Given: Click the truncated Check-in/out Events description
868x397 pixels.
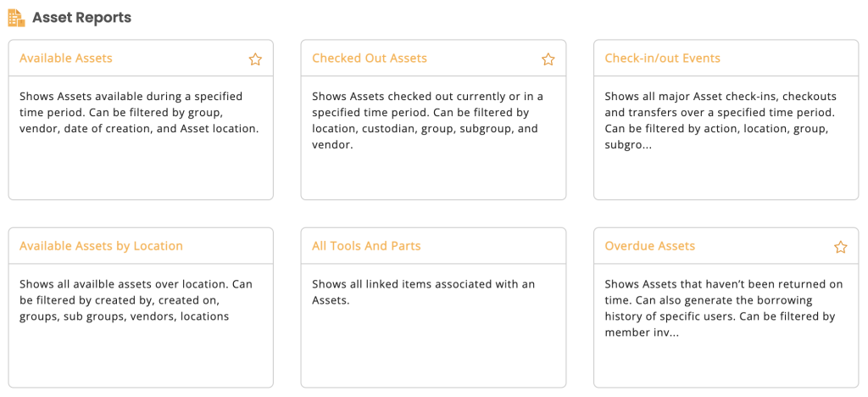Looking at the screenshot, I should click(721, 120).
